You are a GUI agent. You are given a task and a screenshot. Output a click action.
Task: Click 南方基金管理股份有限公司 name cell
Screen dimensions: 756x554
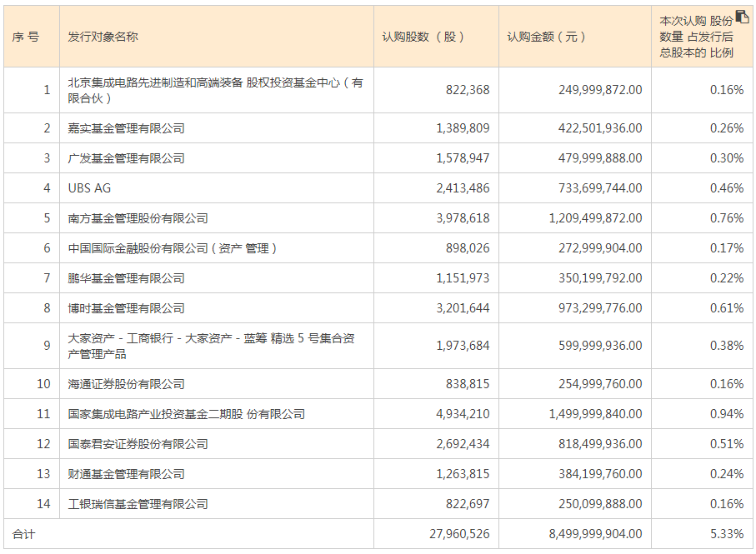(x=217, y=218)
